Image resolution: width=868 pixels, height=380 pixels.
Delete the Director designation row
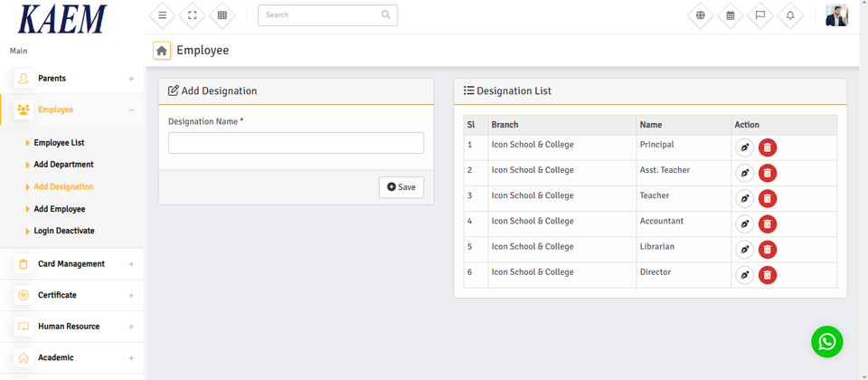click(768, 275)
